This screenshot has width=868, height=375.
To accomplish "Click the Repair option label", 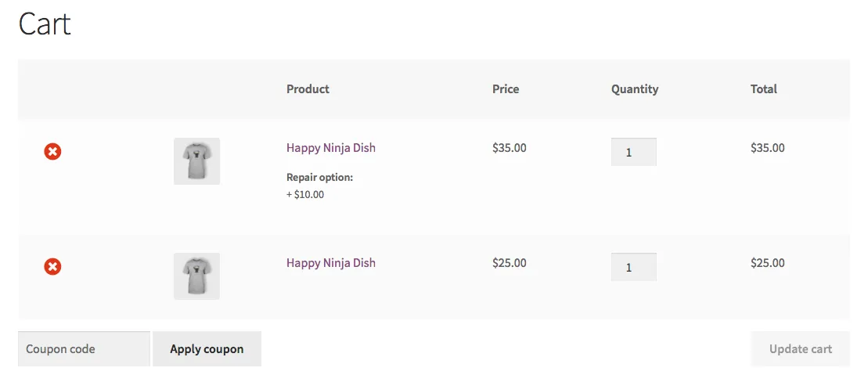I will coord(319,178).
